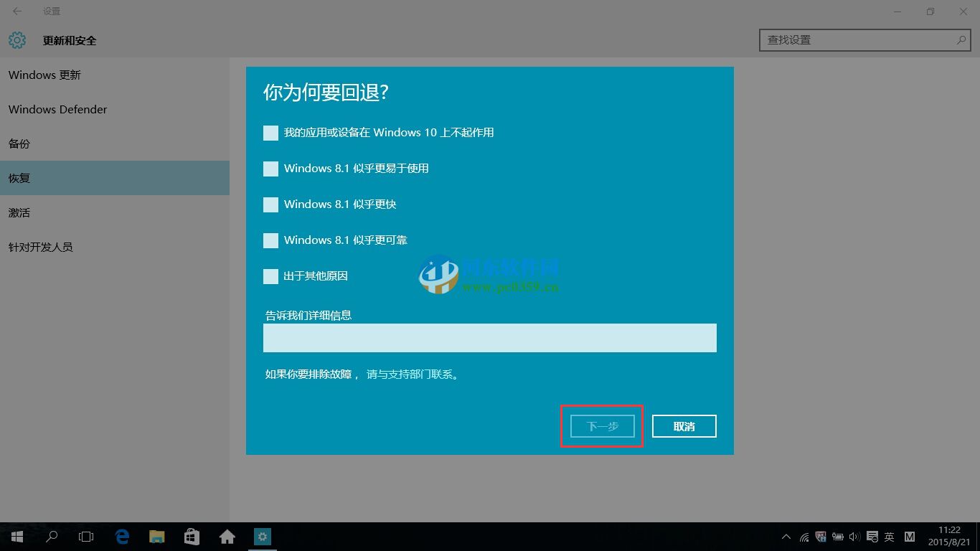Switch to the Windows Defender section
This screenshot has width=980, height=551.
pyautogui.click(x=57, y=109)
